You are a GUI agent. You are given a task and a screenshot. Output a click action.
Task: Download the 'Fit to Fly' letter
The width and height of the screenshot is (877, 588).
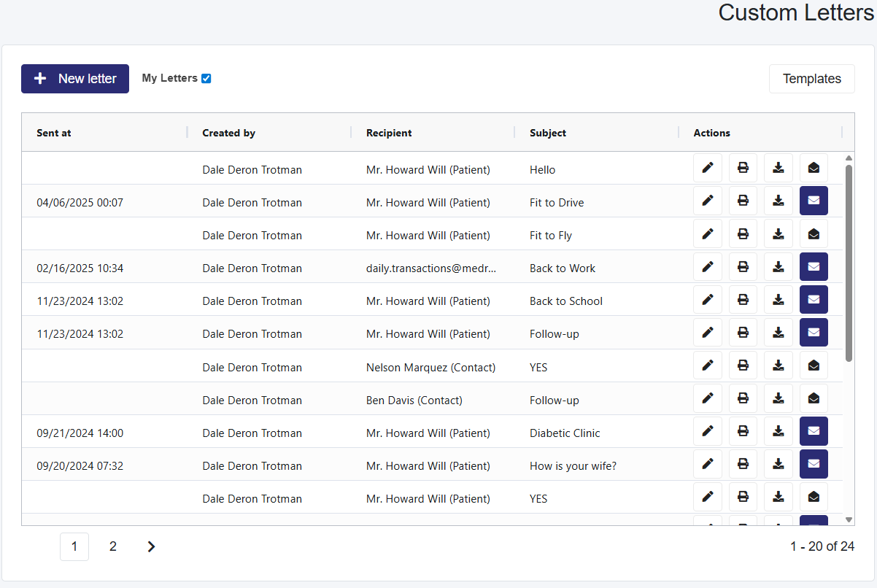[x=779, y=234]
